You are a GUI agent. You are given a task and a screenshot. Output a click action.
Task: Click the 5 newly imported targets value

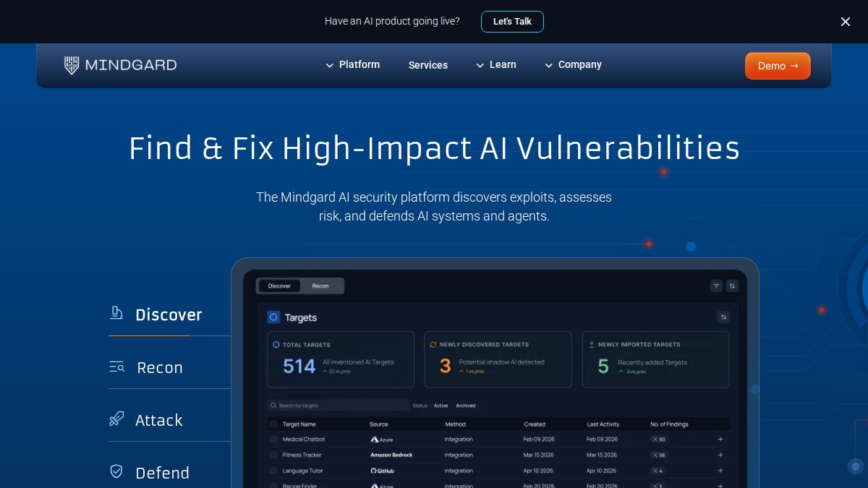coord(603,366)
